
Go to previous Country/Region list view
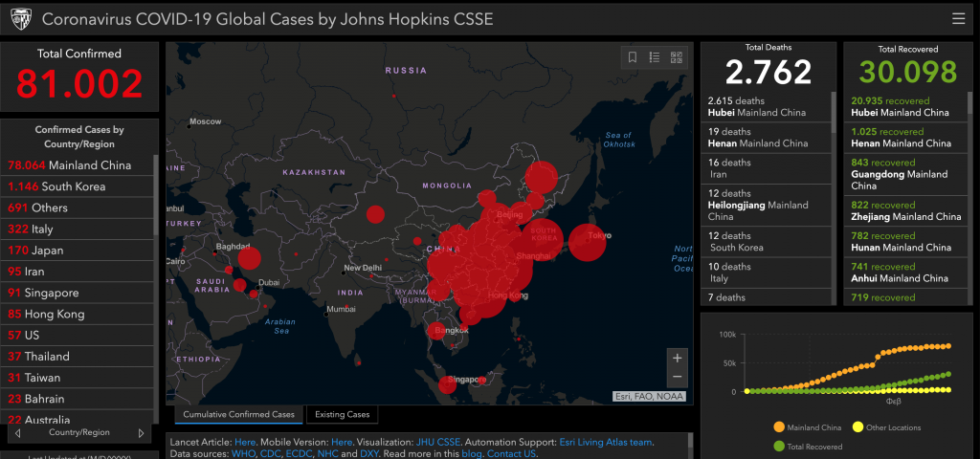17,433
